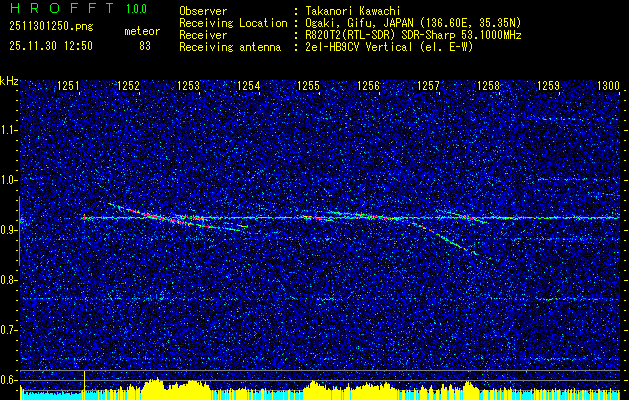Click the version number 1.0.0
The image size is (629, 400).
[x=136, y=8]
